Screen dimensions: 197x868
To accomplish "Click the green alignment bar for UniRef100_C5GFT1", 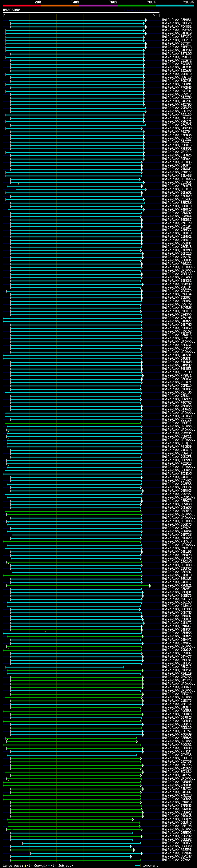I will pyautogui.click(x=73, y=423).
